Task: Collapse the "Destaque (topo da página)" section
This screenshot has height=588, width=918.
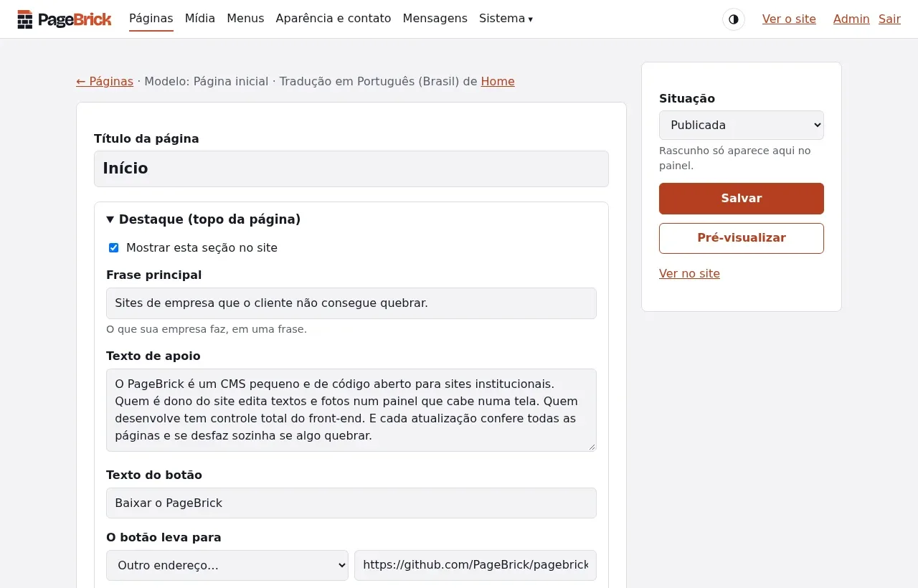Action: [203, 219]
